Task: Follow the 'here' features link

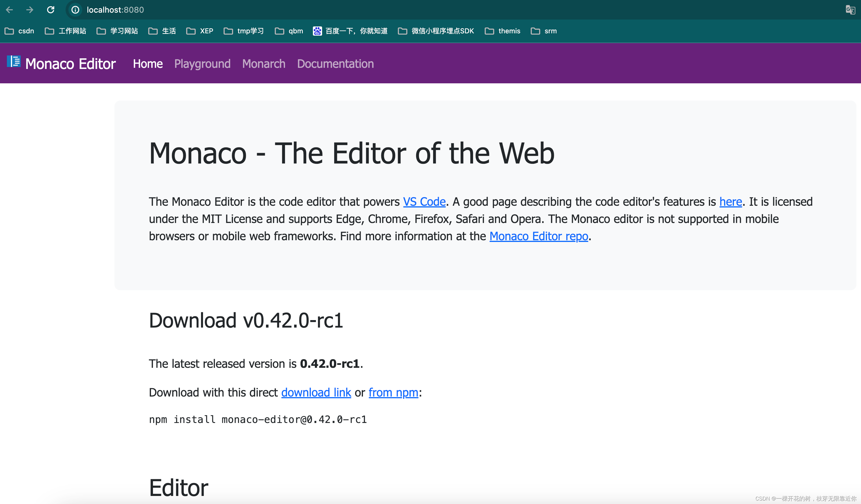Action: coord(730,202)
